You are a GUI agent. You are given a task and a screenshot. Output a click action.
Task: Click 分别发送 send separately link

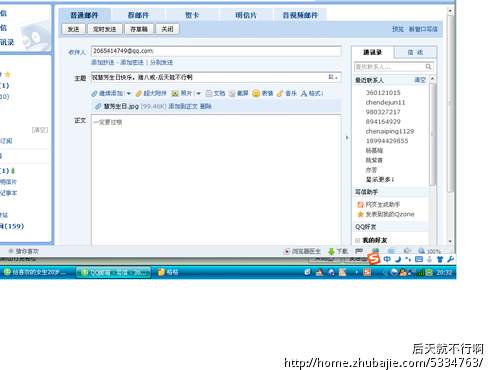pos(161,62)
